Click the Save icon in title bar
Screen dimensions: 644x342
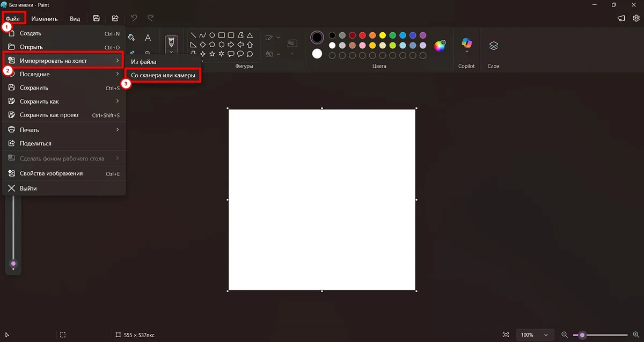tap(96, 18)
